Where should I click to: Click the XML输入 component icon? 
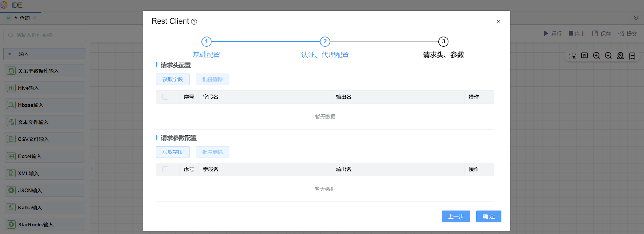tap(11, 173)
